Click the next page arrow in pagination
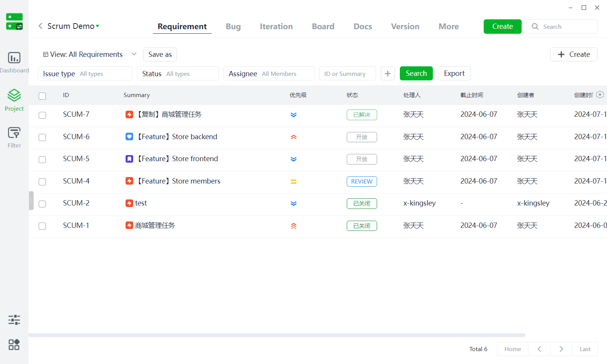The height and width of the screenshot is (364, 607). pos(561,349)
